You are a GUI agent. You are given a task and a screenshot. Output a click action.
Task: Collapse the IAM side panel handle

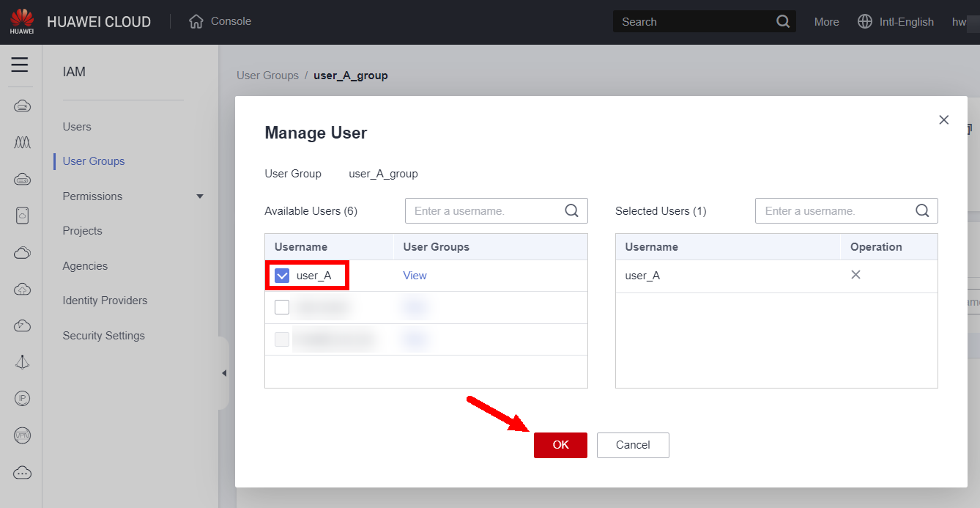click(224, 373)
